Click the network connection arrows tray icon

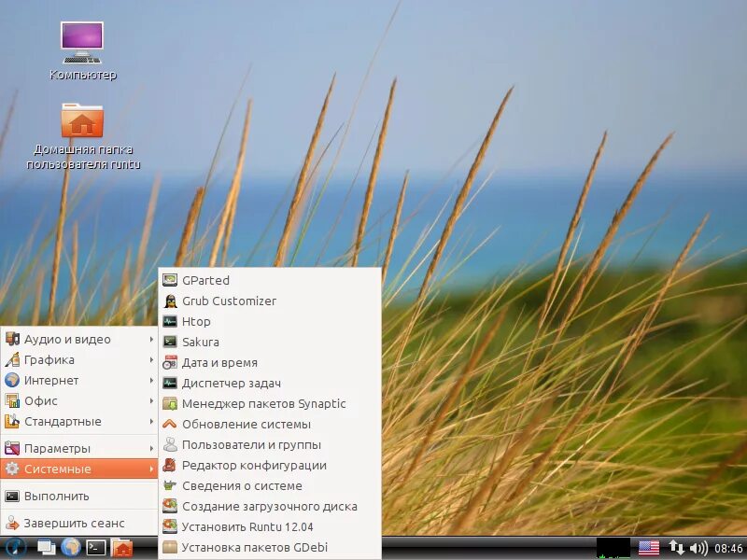pyautogui.click(x=675, y=548)
